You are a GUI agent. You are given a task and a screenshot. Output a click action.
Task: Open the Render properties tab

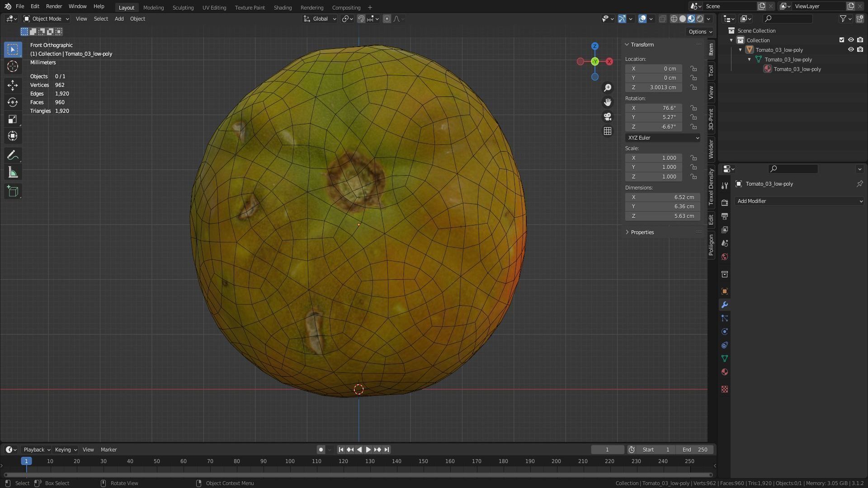(725, 202)
